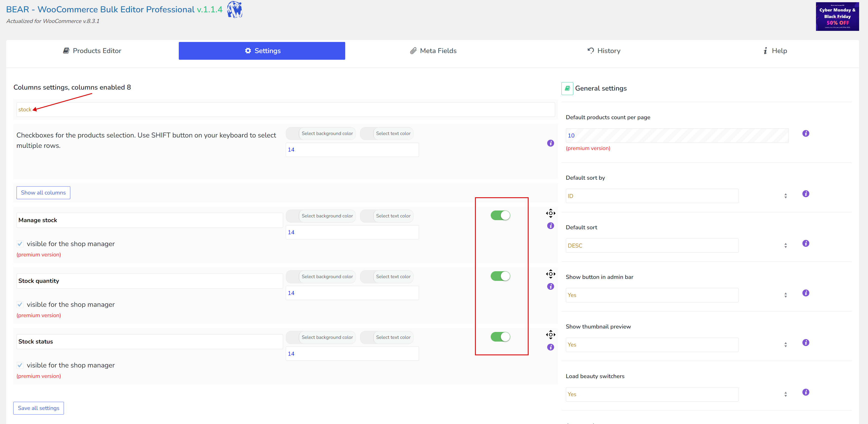Click the Show all columns button
Screen dimensions: 868x424
(43, 193)
